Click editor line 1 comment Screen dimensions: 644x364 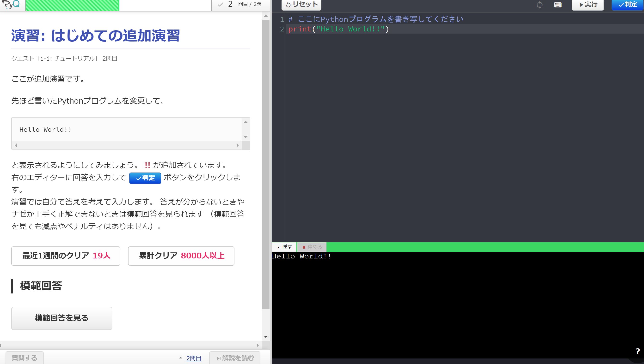tap(376, 19)
